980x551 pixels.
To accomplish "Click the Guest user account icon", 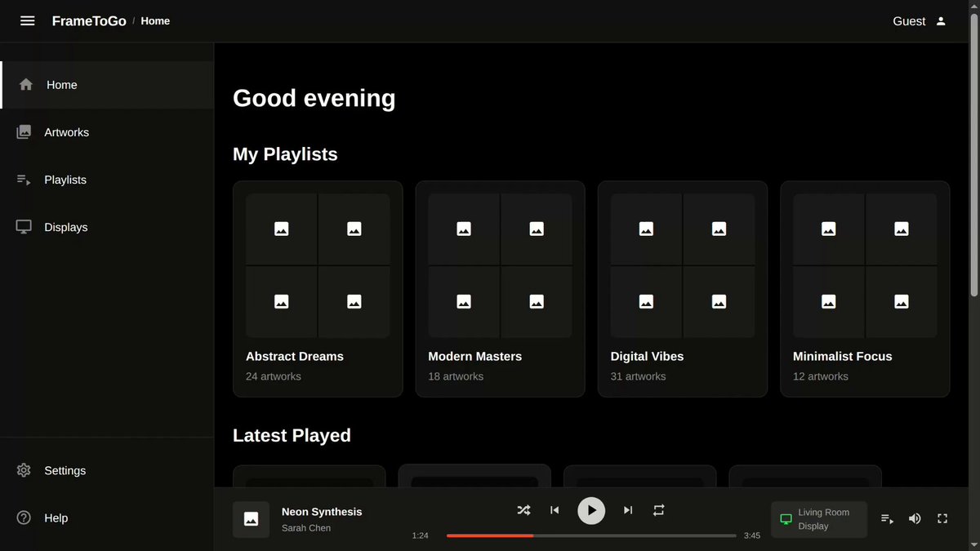I will click(941, 21).
